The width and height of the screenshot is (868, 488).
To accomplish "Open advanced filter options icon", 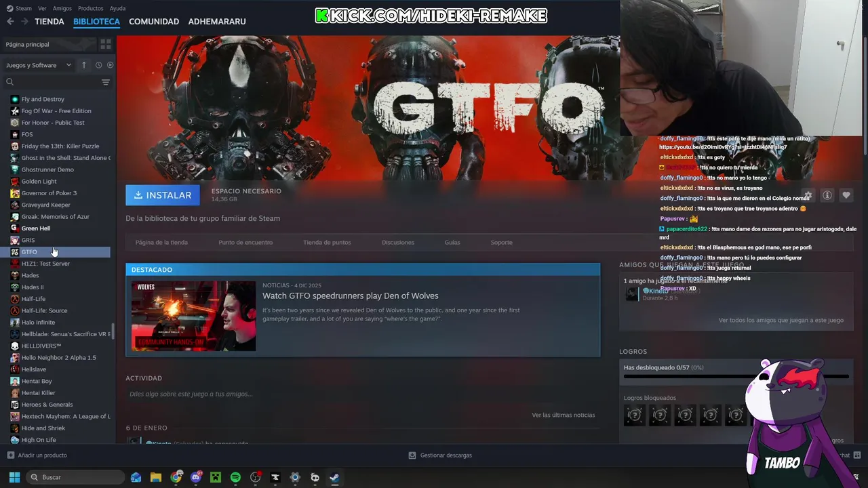I will (x=105, y=82).
